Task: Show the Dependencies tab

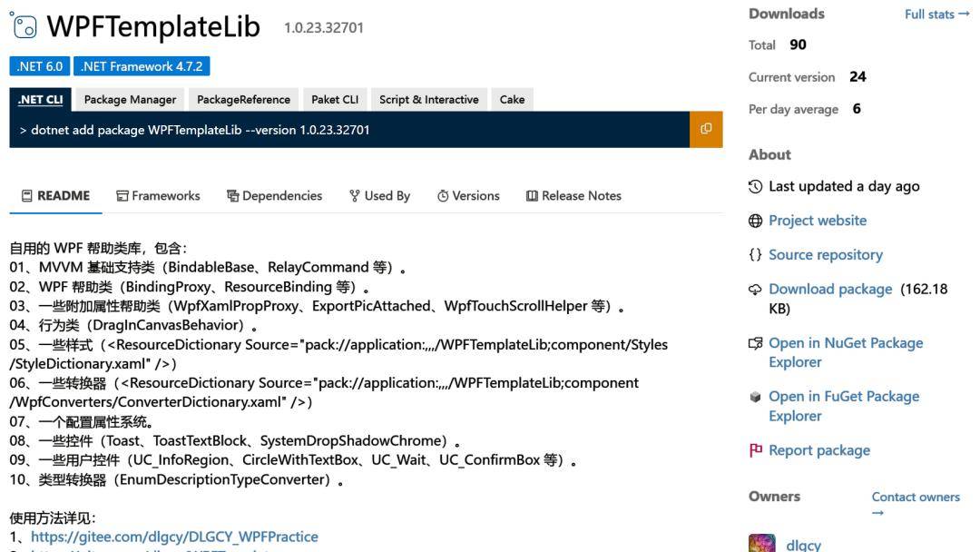Action: [x=274, y=195]
